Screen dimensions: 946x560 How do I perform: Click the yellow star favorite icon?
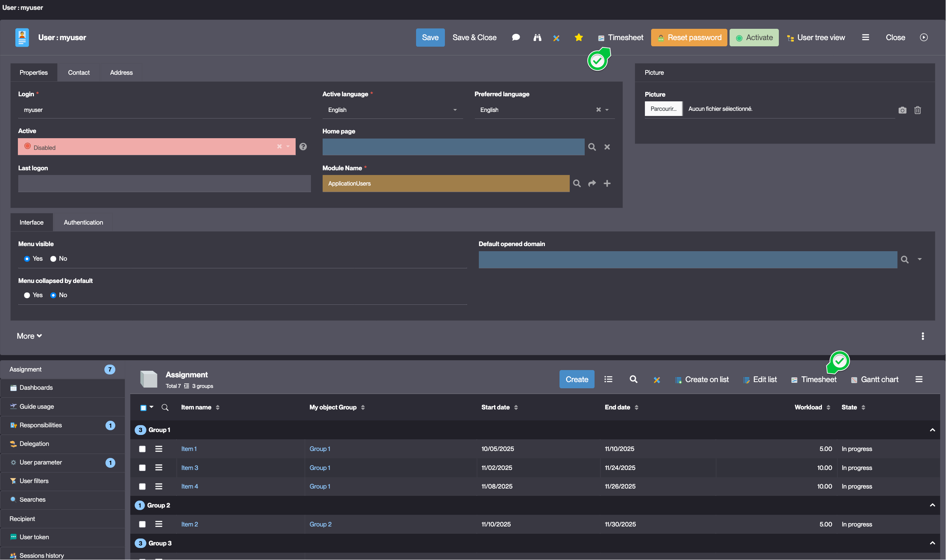pos(578,37)
